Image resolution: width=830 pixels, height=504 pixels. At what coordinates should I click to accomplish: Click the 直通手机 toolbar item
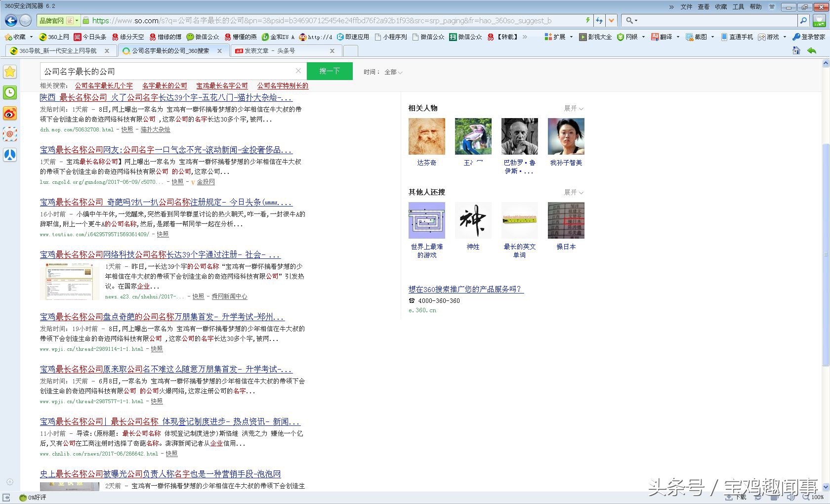[737, 37]
